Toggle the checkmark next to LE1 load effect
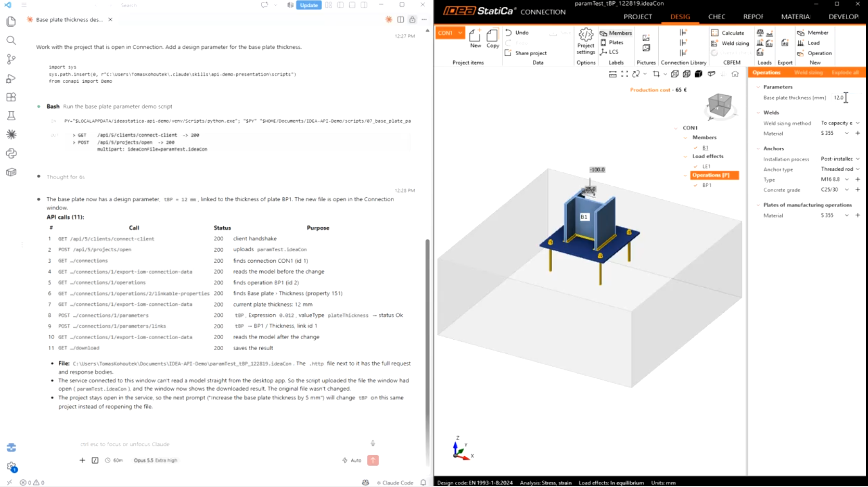Viewport: 868px width, 487px height. [x=696, y=166]
